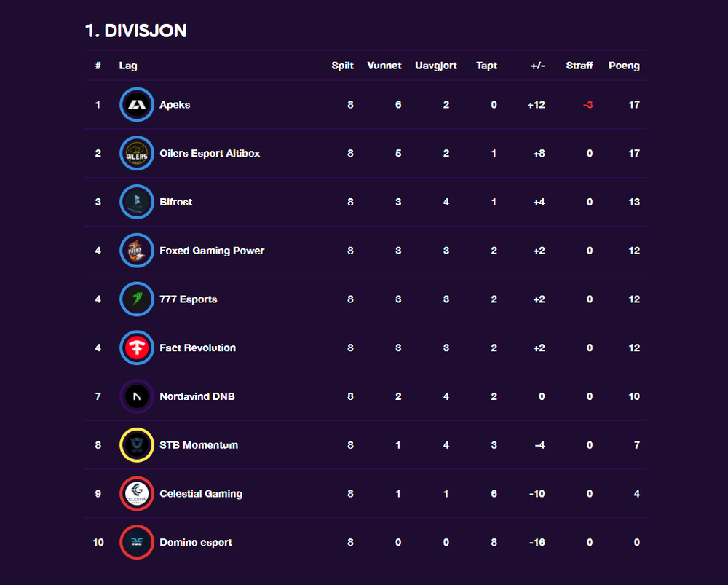Click the Straff column header
Screen dimensions: 728x585
coord(579,66)
